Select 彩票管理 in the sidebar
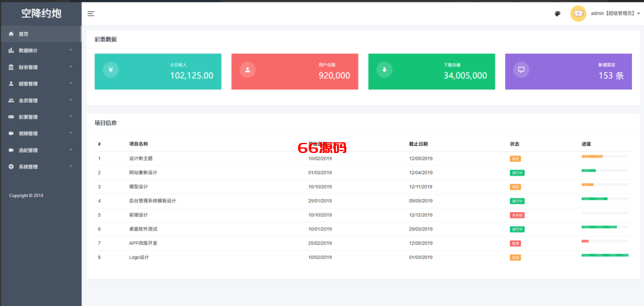644x306 pixels. tap(41, 117)
